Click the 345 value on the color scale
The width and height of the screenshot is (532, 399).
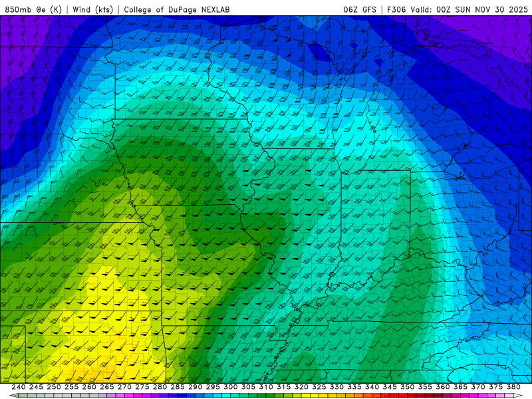click(x=390, y=387)
